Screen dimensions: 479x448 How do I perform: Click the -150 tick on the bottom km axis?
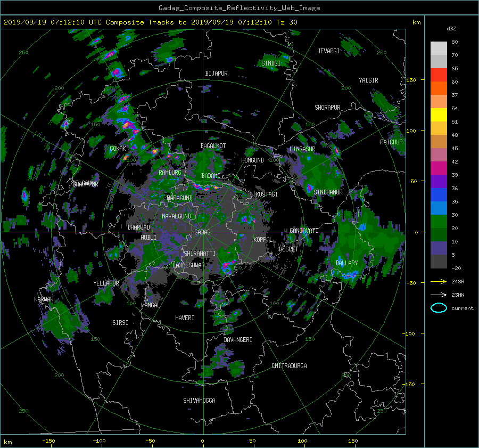click(48, 441)
